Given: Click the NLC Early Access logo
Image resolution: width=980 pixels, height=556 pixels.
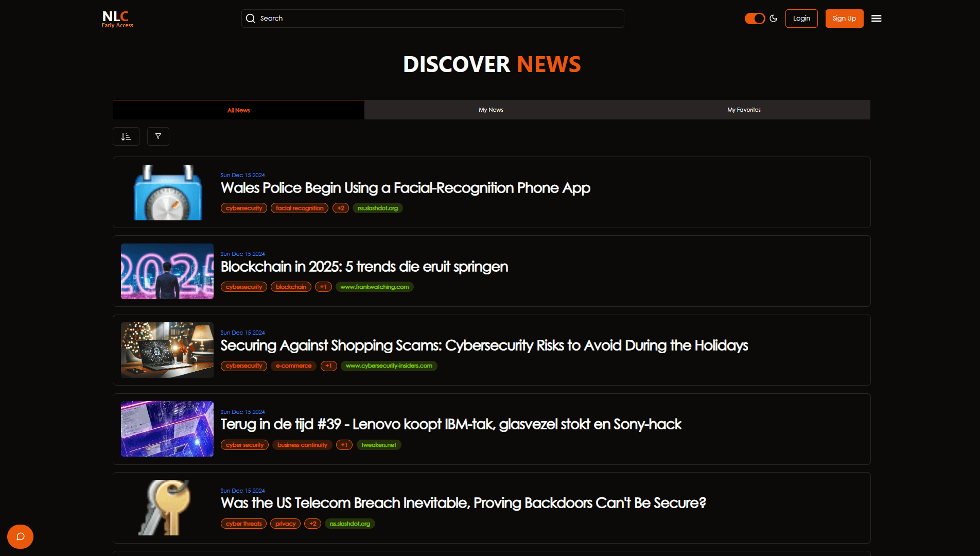Looking at the screenshot, I should coord(117,19).
